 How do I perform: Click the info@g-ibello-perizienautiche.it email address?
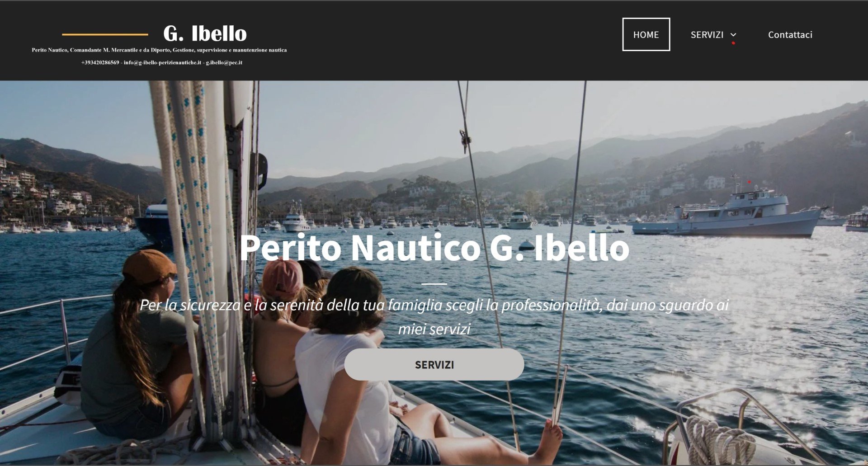point(162,62)
